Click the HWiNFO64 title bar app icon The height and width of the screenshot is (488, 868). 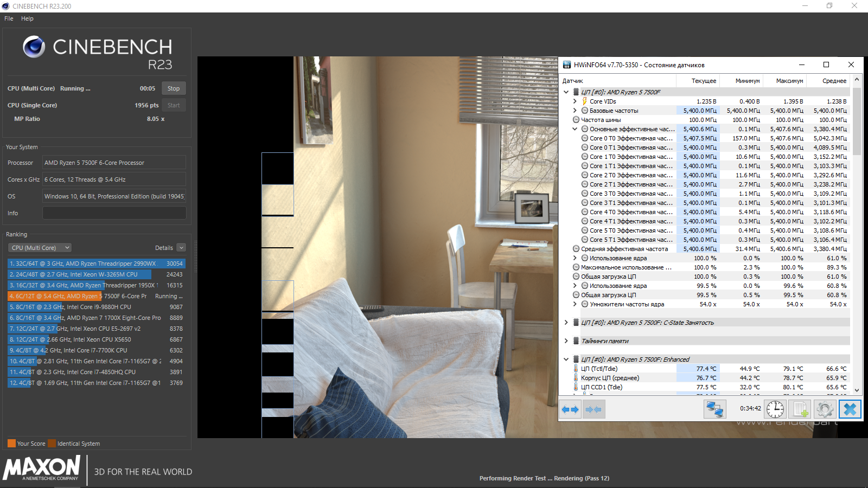567,65
